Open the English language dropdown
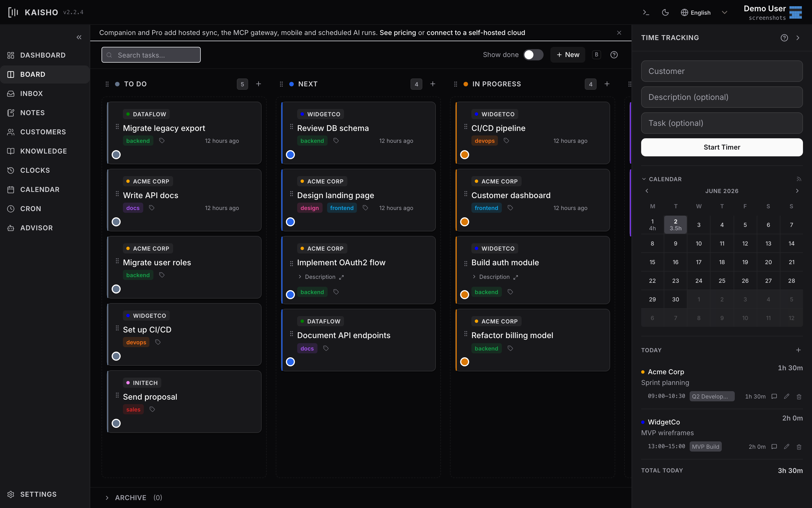Image resolution: width=812 pixels, height=508 pixels. [704, 12]
